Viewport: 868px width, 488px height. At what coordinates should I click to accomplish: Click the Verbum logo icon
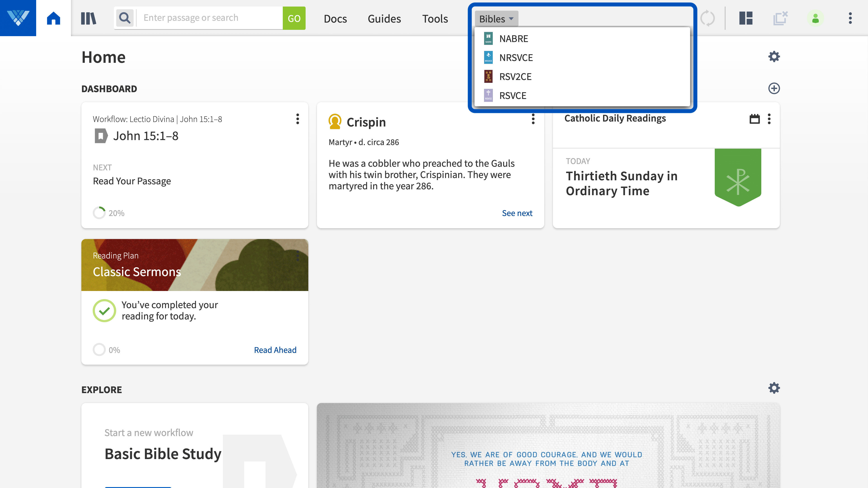click(18, 18)
